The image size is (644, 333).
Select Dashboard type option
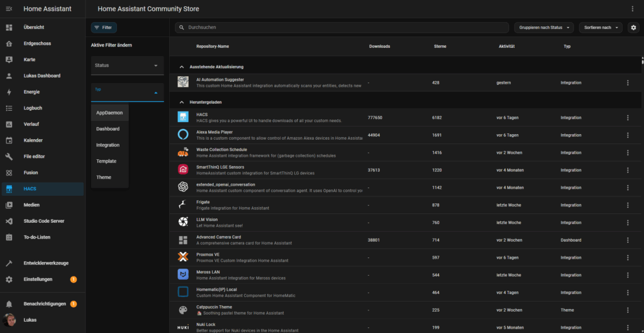(109, 129)
